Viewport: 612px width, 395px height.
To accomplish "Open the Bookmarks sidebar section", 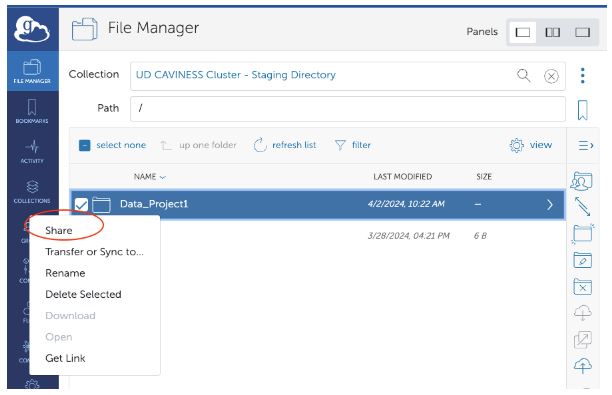I will click(x=32, y=112).
